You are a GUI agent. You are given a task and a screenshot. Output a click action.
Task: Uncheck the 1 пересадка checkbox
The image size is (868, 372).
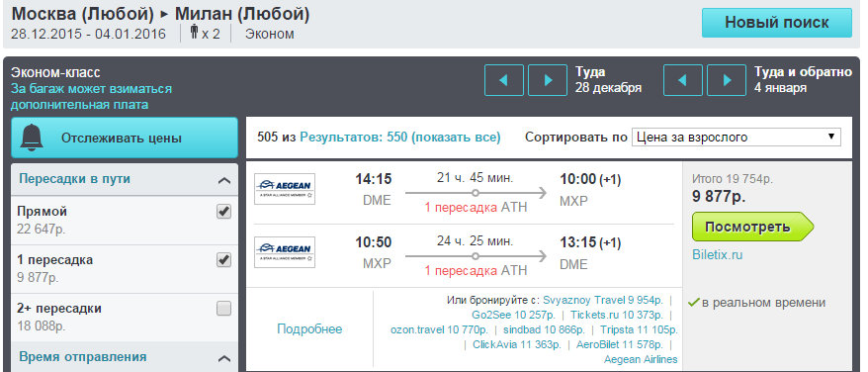coord(223,260)
